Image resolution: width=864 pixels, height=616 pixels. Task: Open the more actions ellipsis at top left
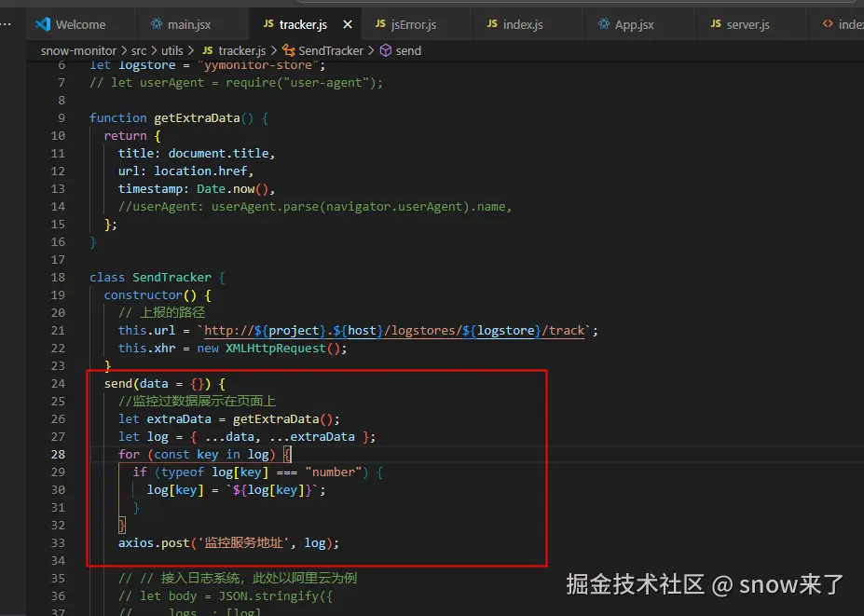click(6, 24)
